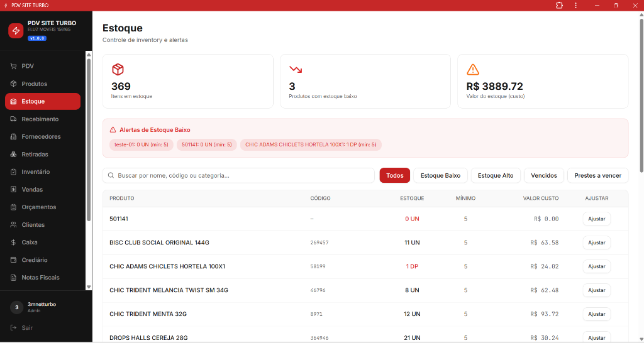This screenshot has width=644, height=343.
Task: Click the PRODUTO column header
Action: pyautogui.click(x=122, y=198)
